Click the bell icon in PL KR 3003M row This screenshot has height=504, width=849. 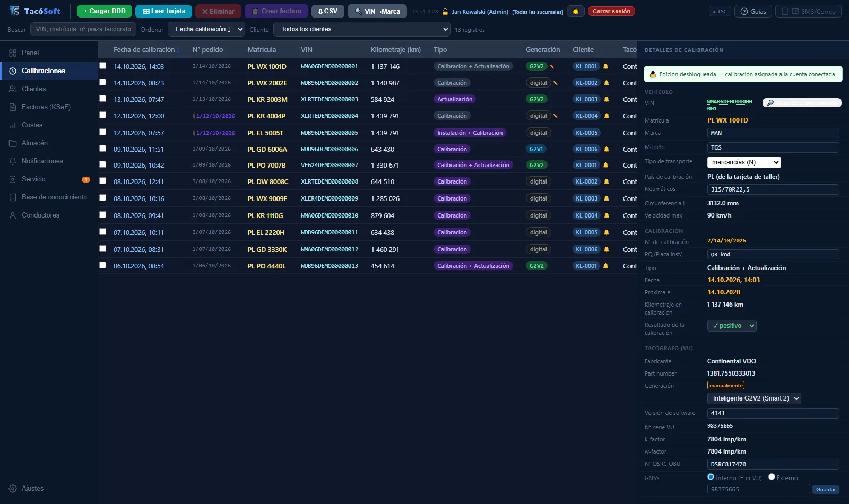tap(607, 99)
